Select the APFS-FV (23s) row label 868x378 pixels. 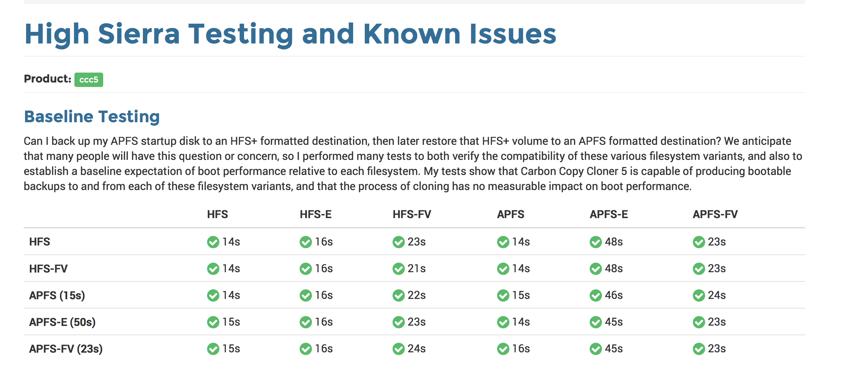tap(66, 349)
